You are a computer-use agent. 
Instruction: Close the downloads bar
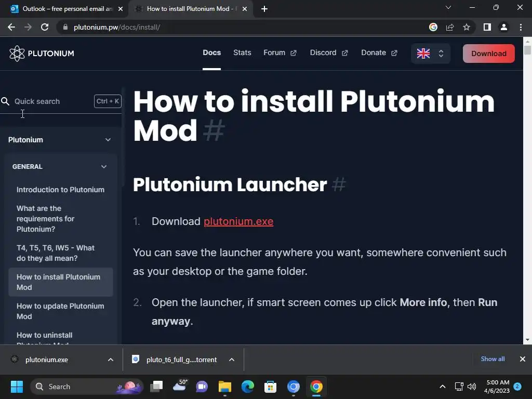click(x=523, y=359)
